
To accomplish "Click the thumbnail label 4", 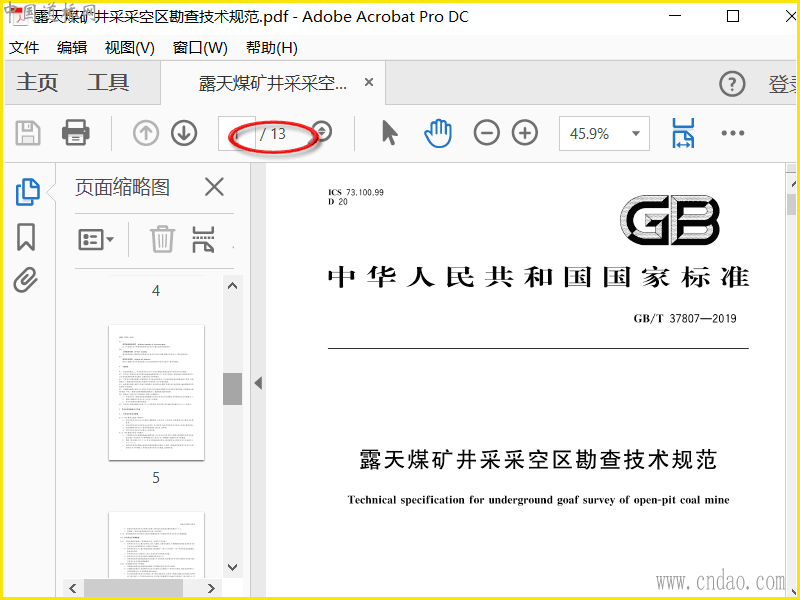I will [x=156, y=291].
